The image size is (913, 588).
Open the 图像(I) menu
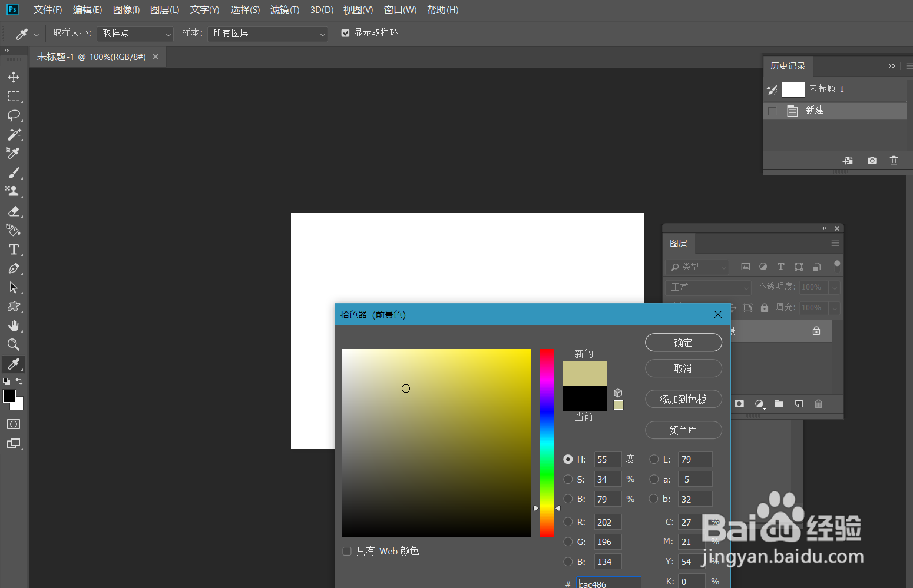[x=126, y=10]
